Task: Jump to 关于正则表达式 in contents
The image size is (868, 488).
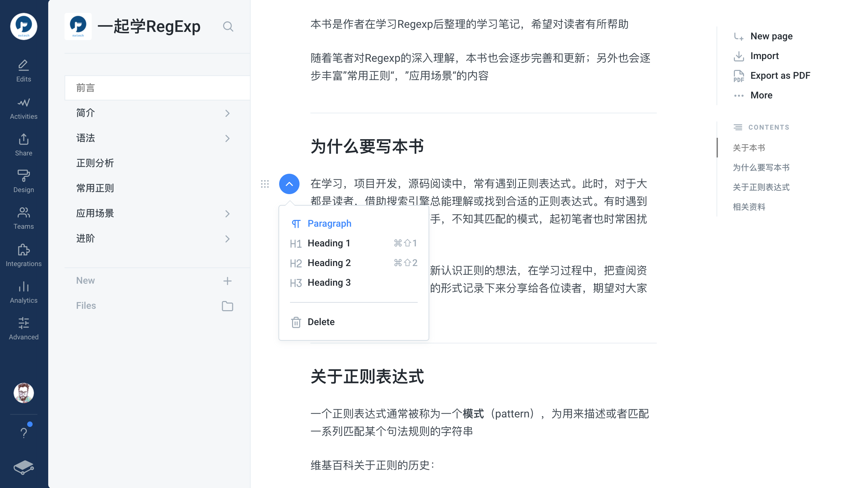Action: tap(761, 187)
